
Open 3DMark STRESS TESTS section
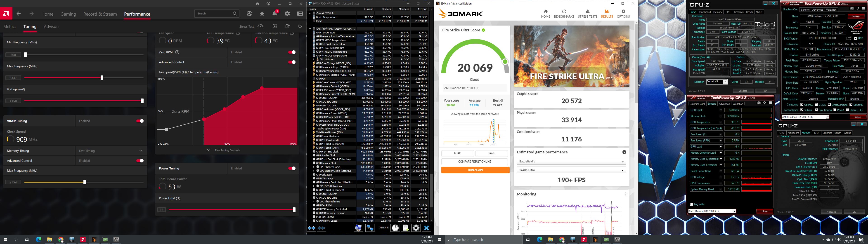tap(588, 14)
